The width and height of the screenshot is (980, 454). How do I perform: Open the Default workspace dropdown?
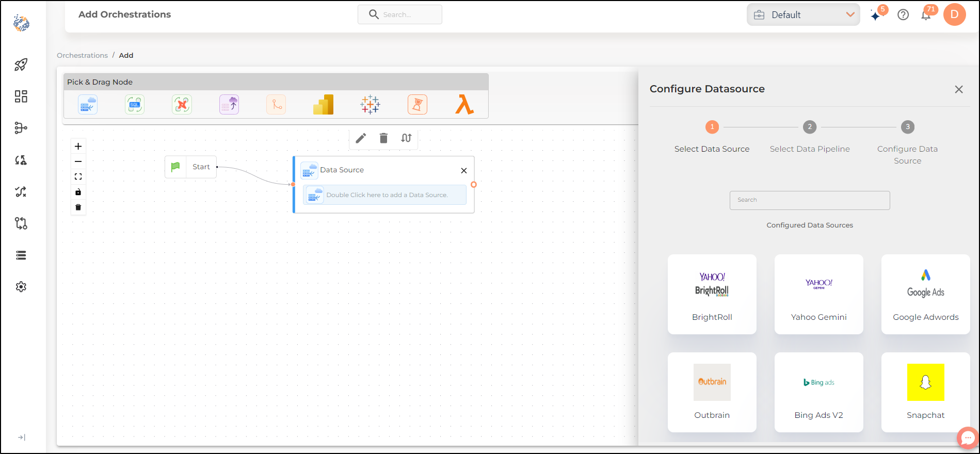[804, 15]
